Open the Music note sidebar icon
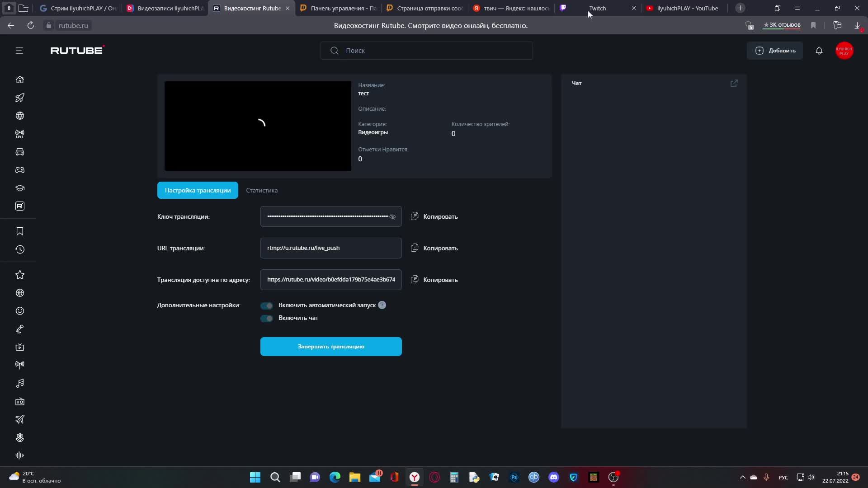The width and height of the screenshot is (868, 488). click(19, 383)
